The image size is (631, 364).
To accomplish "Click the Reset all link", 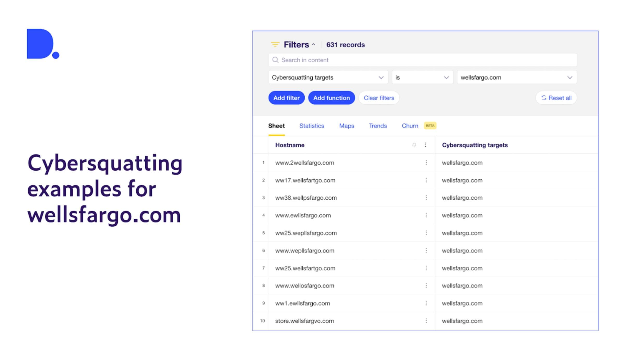I will [x=556, y=98].
